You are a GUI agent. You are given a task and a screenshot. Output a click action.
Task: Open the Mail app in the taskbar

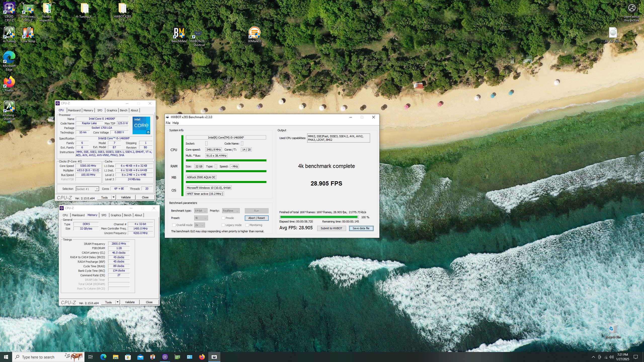point(140,357)
